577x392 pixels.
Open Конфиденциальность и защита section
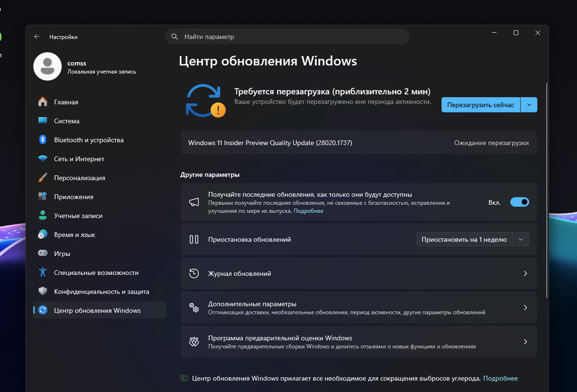pos(43,291)
